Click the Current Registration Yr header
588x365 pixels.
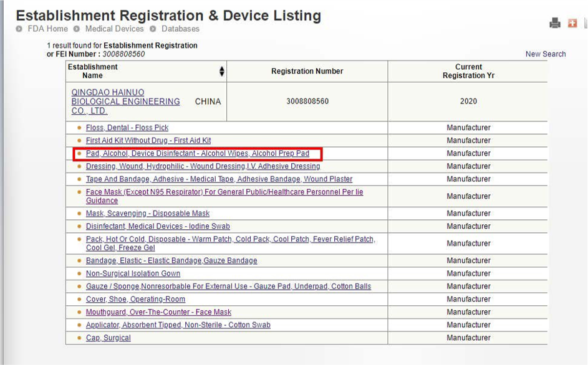(x=468, y=71)
